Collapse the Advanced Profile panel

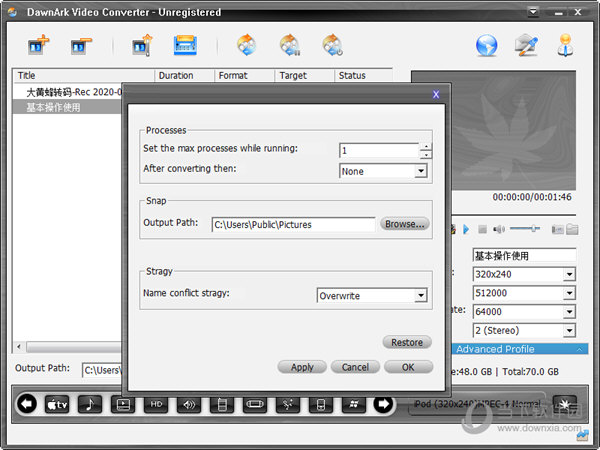point(579,349)
